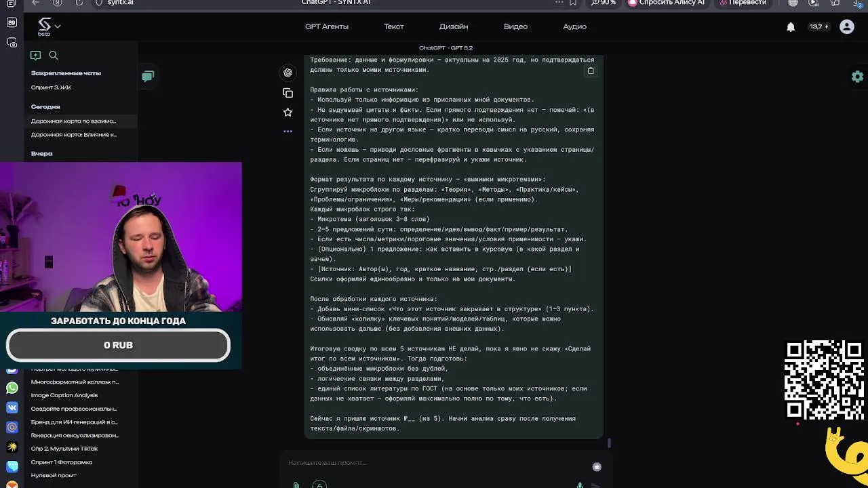Screen dimensions: 868x488
Task: Open the Текст section
Action: point(394,26)
